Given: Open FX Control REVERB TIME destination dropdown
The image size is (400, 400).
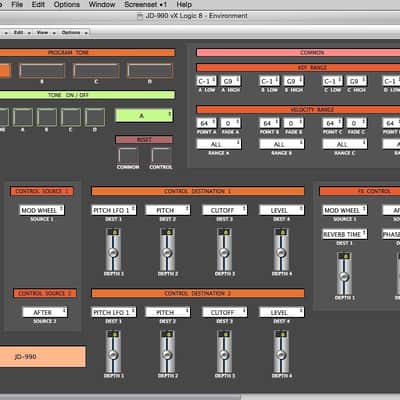Looking at the screenshot, I should click(345, 234).
